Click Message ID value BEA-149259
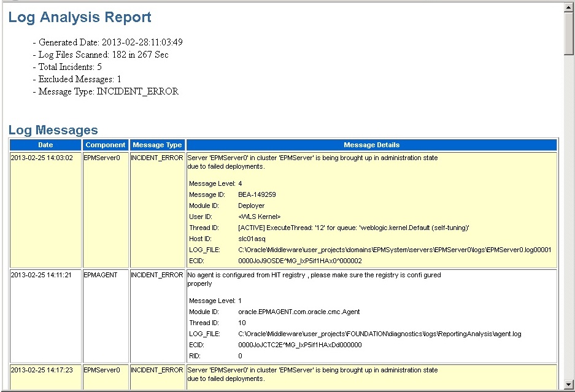The width and height of the screenshot is (575, 392). (x=257, y=194)
